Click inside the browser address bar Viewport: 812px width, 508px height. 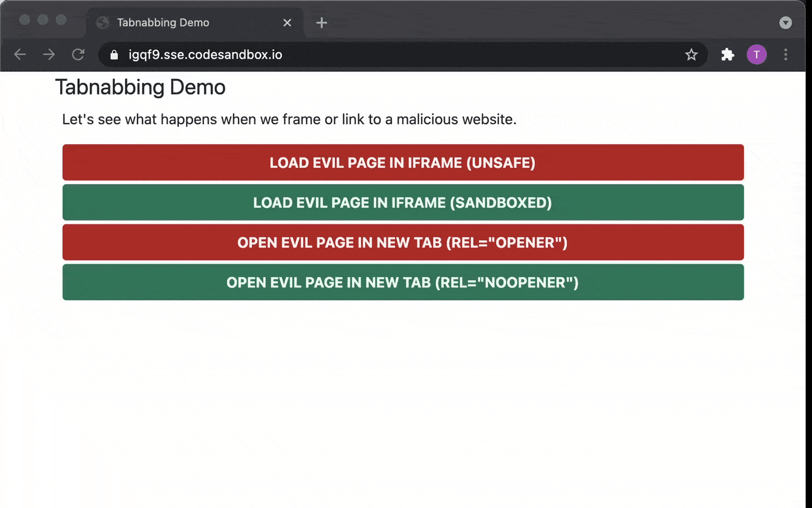pyautogui.click(x=329, y=55)
